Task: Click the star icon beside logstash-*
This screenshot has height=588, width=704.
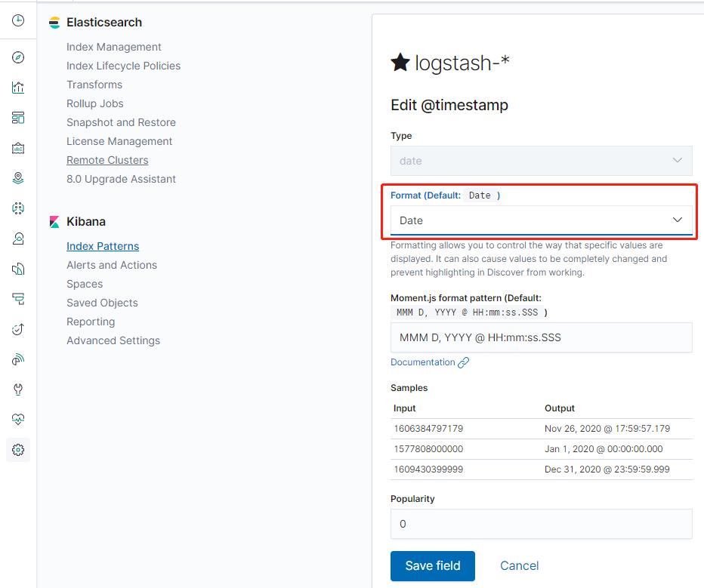Action: [x=400, y=63]
